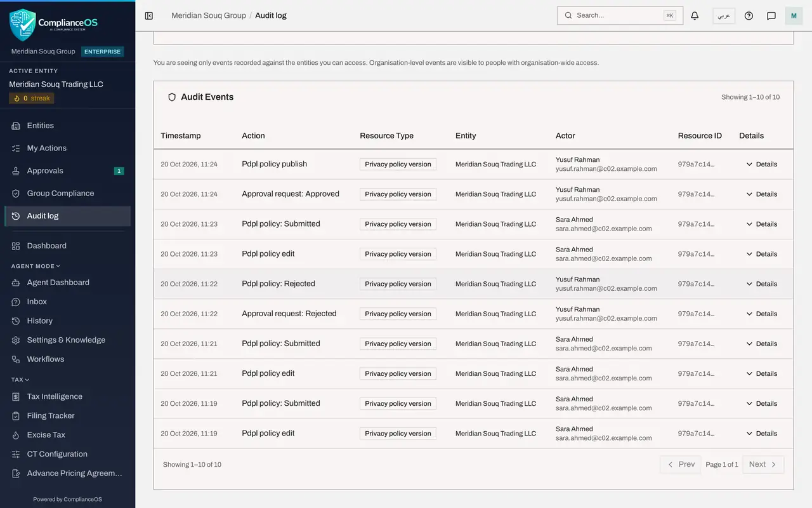
Task: Open the Filing Tracker
Action: click(x=67, y=415)
